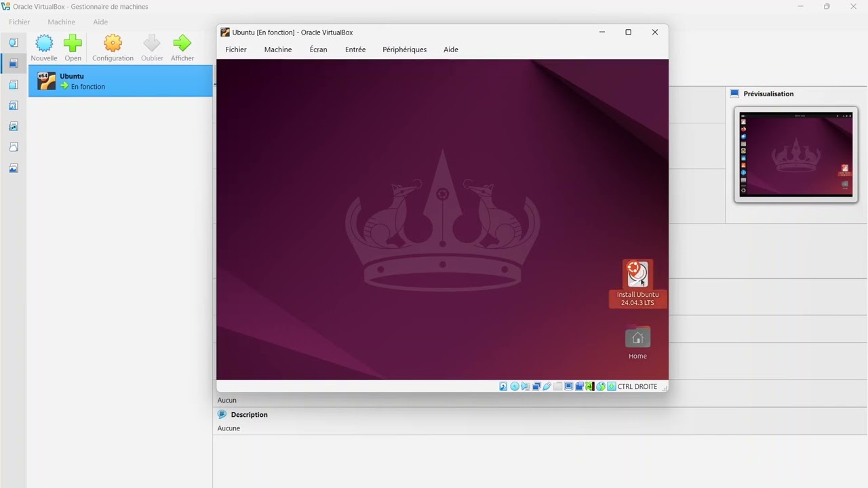Image resolution: width=868 pixels, height=488 pixels.
Task: Select the Machines icon in the manager sidebar
Action: click(13, 63)
